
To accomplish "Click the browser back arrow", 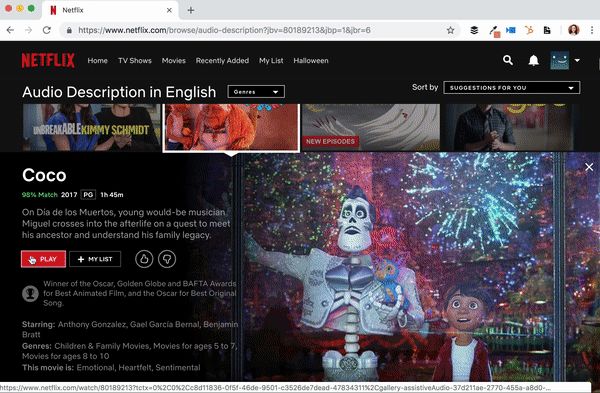I will pos(10,30).
